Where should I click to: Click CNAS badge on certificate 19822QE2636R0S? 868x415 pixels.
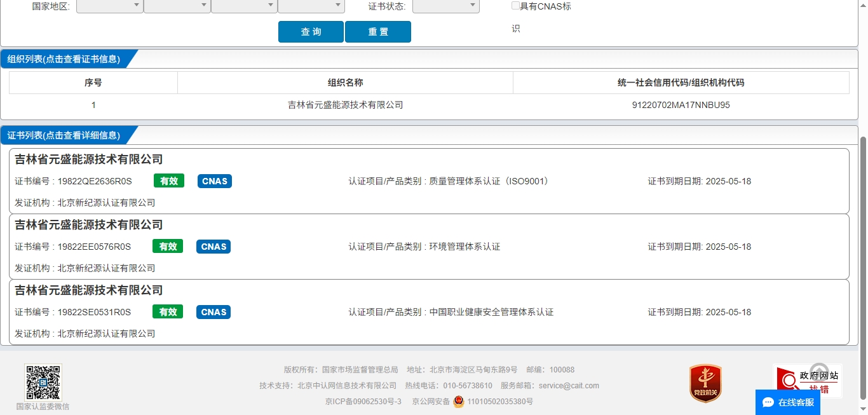pyautogui.click(x=215, y=181)
